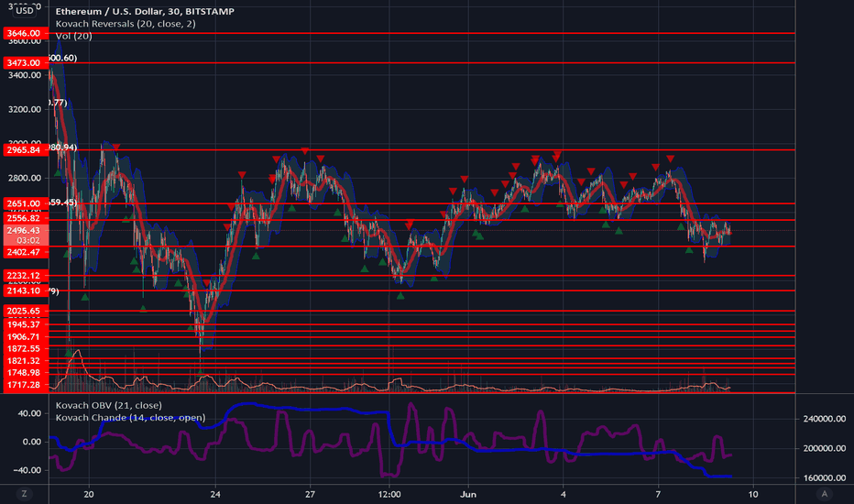This screenshot has height=504, width=854.
Task: Click the Z timezone button on time axis
Action: 24,494
